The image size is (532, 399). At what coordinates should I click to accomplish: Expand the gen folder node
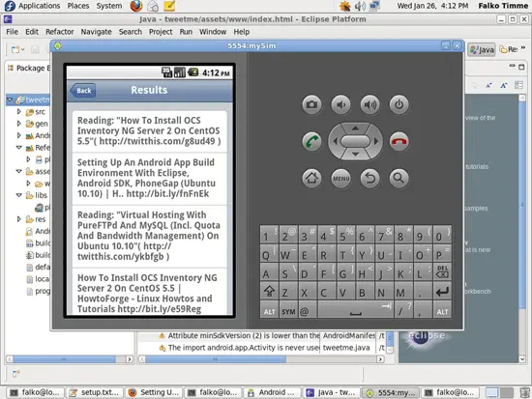(19, 124)
